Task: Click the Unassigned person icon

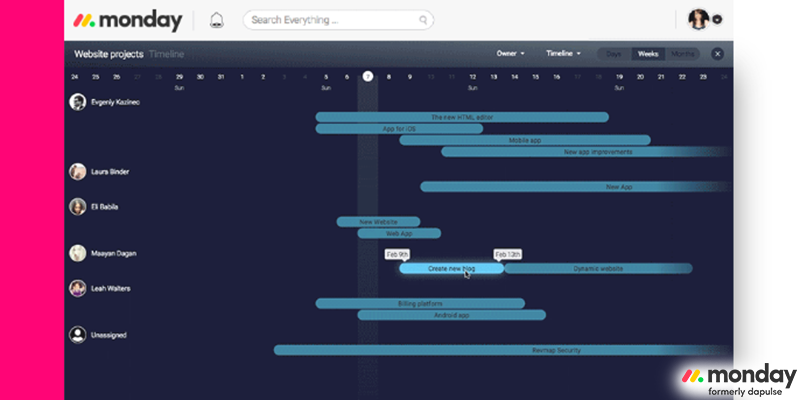Action: 77,336
